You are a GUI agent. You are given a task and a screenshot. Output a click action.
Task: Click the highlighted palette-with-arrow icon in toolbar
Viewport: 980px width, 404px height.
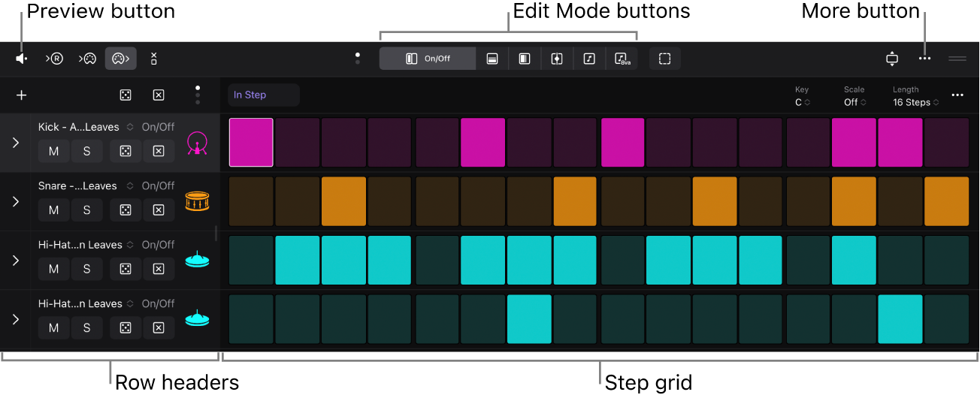point(121,59)
